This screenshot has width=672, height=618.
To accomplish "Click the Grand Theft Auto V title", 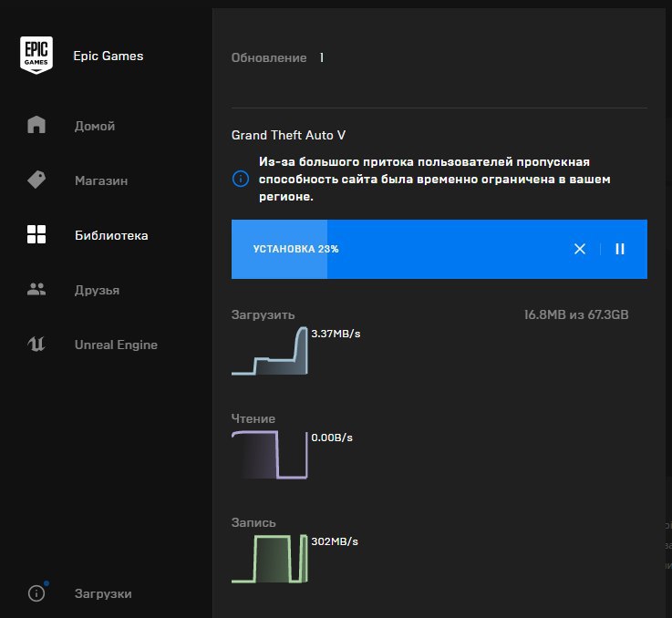I will 288,135.
